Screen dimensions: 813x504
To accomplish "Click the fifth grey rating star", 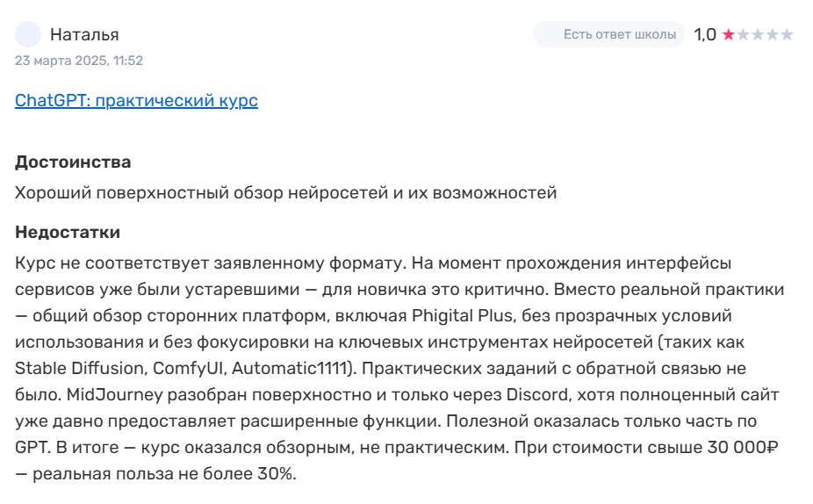I will coord(787,35).
